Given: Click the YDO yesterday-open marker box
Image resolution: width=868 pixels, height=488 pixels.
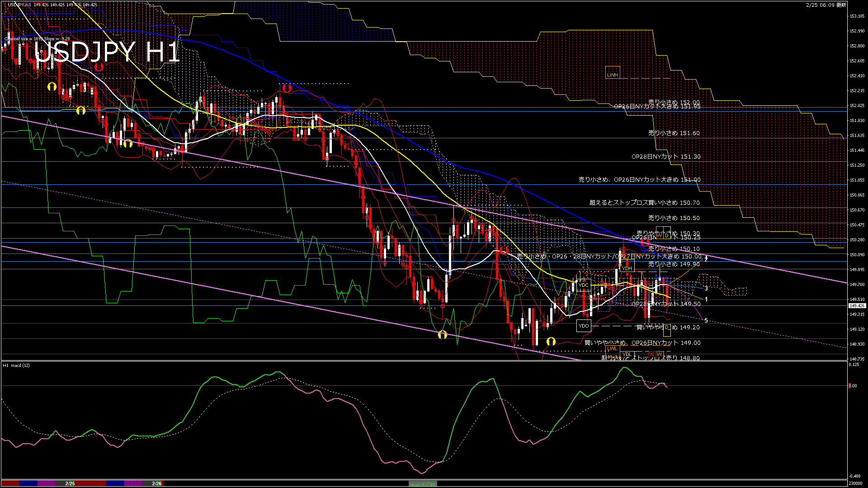Looking at the screenshot, I should [584, 325].
